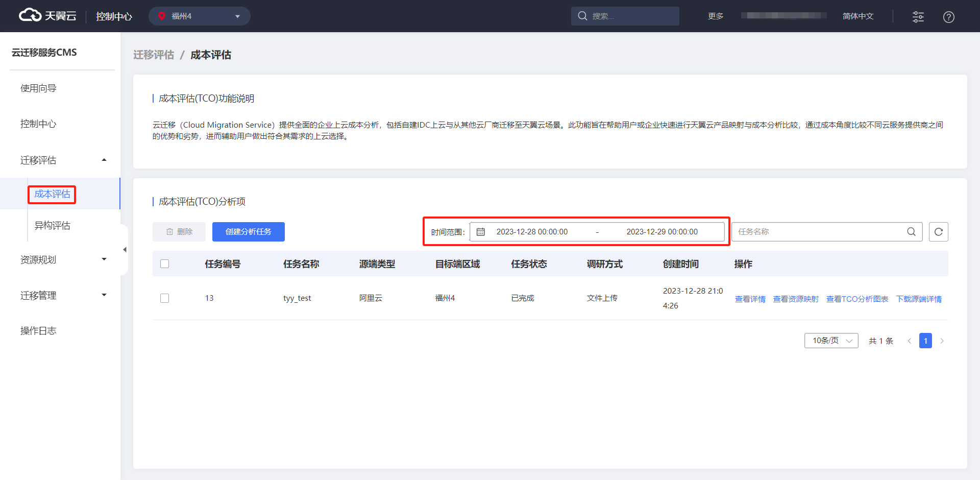This screenshot has width=980, height=480.
Task: Open the 福州4 region dropdown
Action: 199,16
